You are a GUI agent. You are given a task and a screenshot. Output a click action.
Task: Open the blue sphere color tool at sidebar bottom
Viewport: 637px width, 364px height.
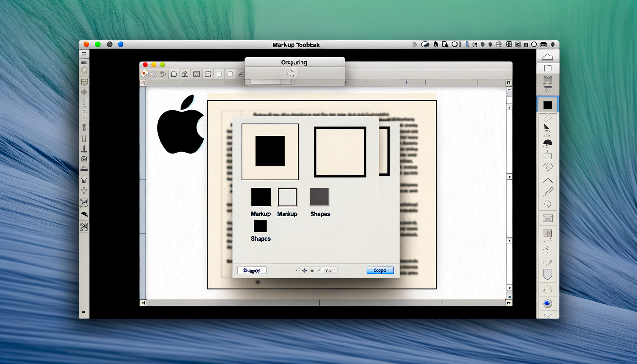(x=547, y=304)
